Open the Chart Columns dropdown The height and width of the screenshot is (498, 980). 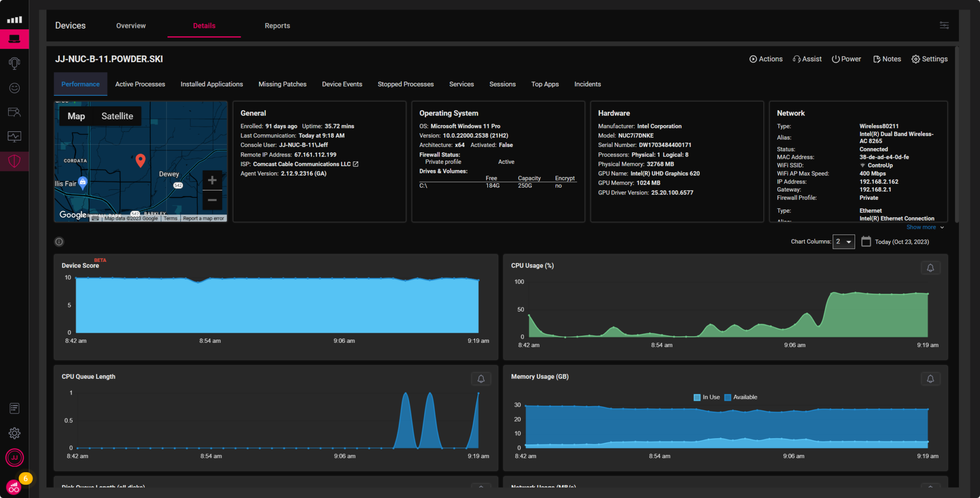pyautogui.click(x=844, y=241)
